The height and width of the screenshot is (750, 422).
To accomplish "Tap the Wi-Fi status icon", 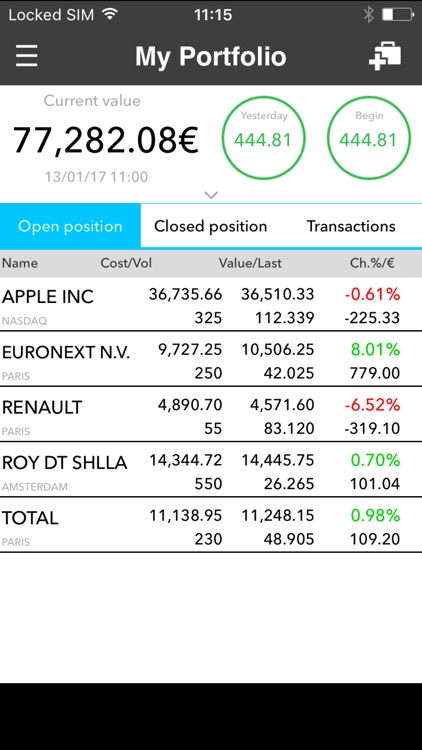I will coord(110,14).
